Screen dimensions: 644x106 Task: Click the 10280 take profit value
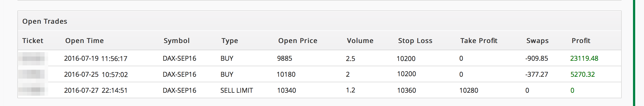coord(469,90)
